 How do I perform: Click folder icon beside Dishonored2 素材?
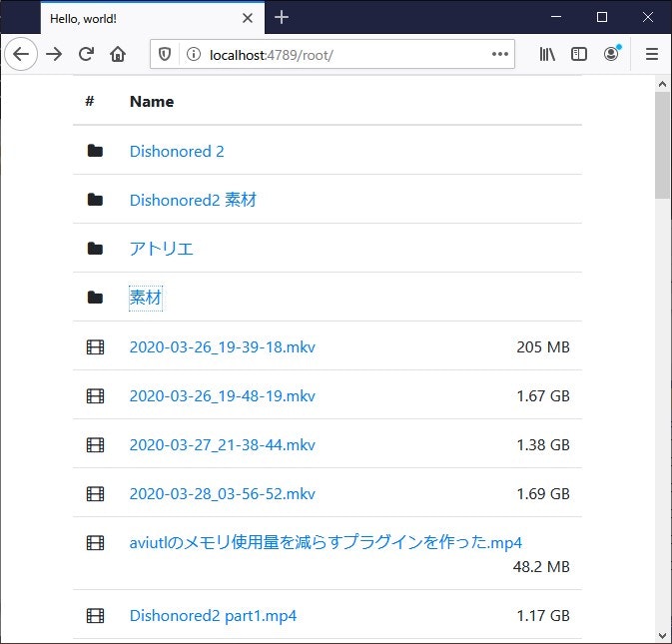click(x=95, y=200)
